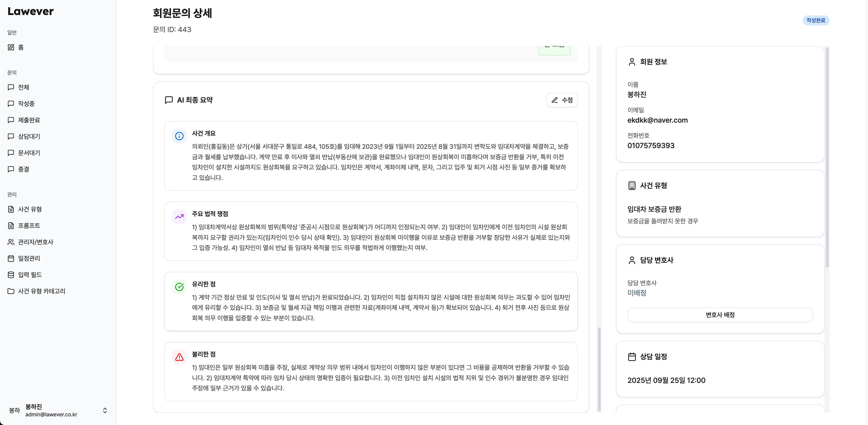Click the 작성중 speech bubble icon
The height and width of the screenshot is (425, 868).
(x=11, y=104)
